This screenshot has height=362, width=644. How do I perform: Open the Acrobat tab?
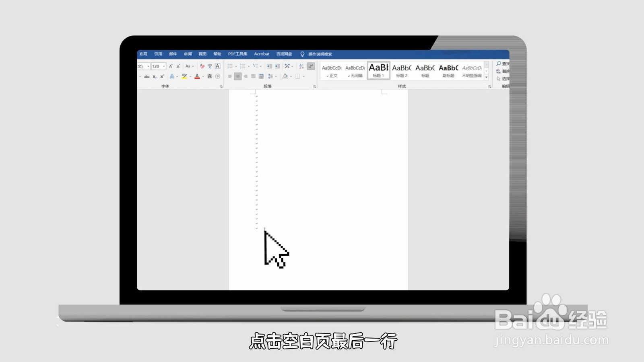[x=262, y=54]
